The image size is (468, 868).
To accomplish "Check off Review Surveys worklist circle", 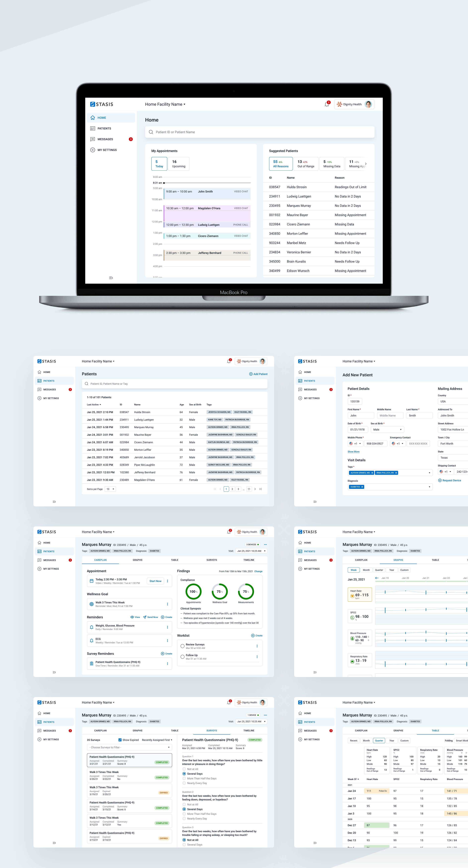I will (x=183, y=646).
